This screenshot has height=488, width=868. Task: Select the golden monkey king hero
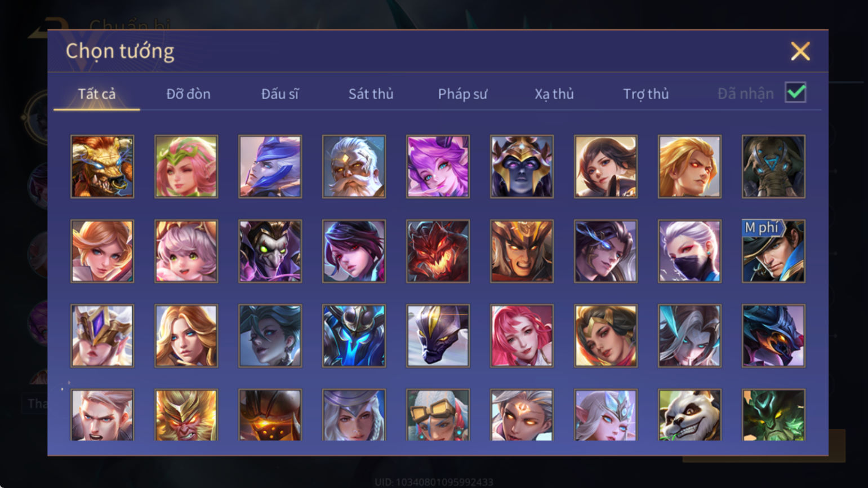click(186, 415)
